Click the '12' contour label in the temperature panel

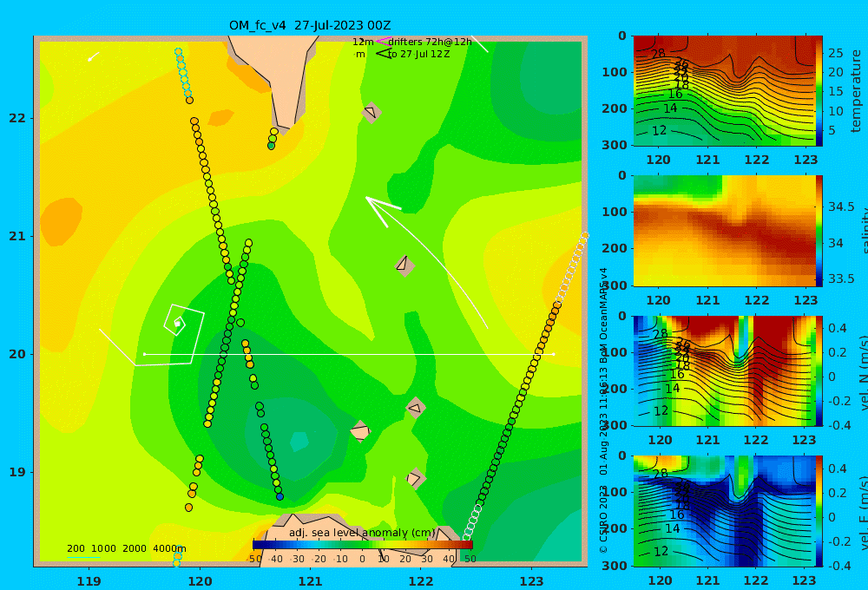click(660, 131)
